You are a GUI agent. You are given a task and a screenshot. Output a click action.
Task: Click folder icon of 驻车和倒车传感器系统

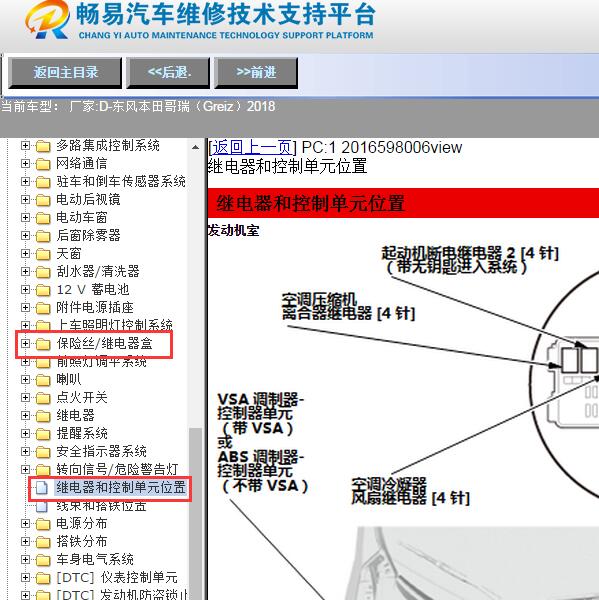click(x=43, y=182)
